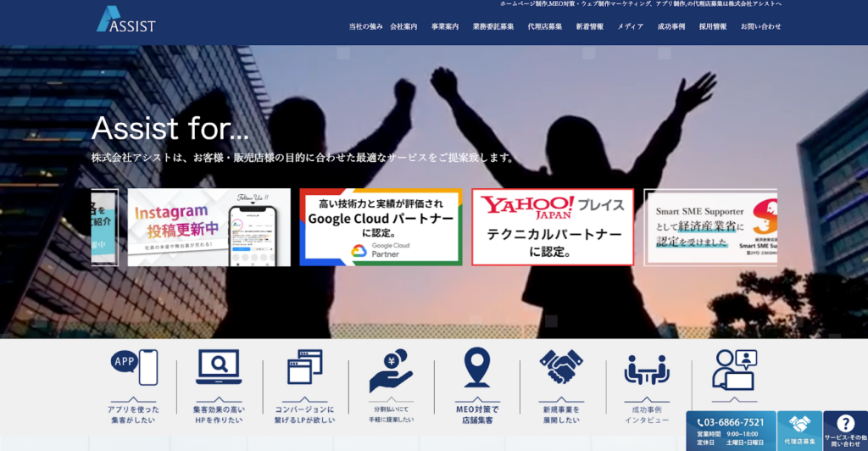Image resolution: width=868 pixels, height=451 pixels.
Task: Click the question mark サービス・その他問い合わせ button
Action: tap(845, 432)
